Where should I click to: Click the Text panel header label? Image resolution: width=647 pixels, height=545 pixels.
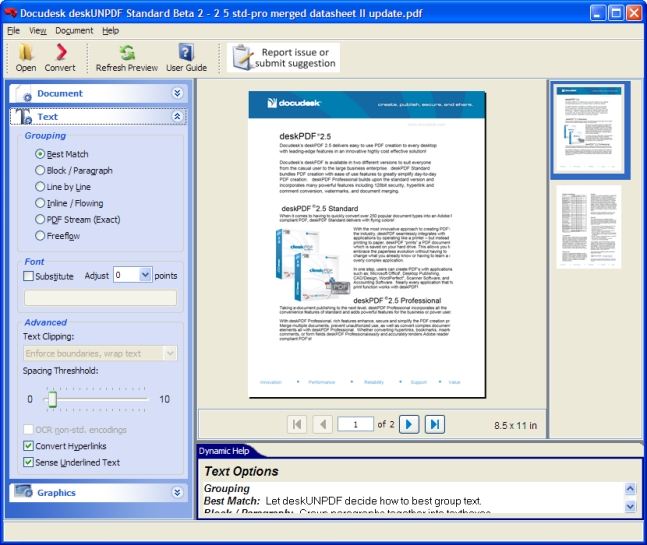tap(47, 117)
